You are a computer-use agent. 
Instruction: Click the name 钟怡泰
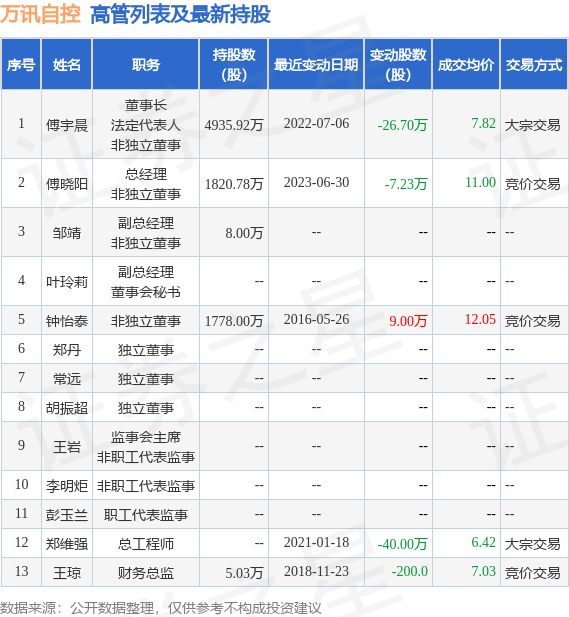(x=67, y=321)
